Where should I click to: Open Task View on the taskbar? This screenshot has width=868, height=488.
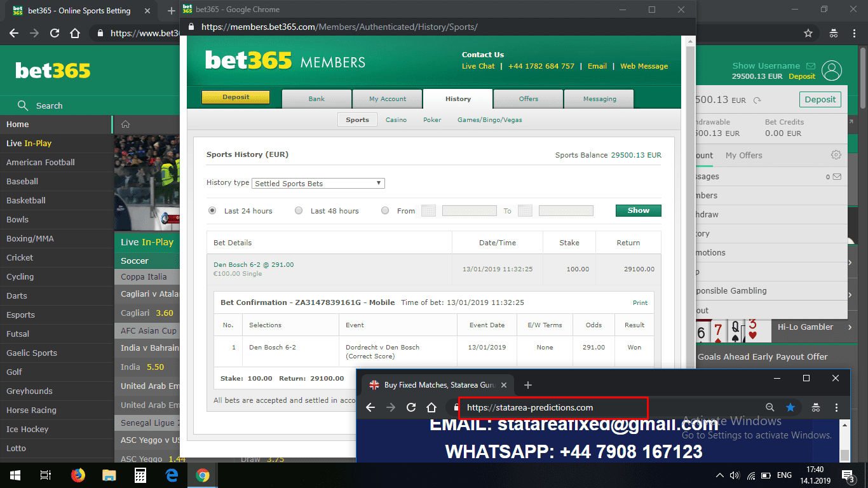click(46, 475)
